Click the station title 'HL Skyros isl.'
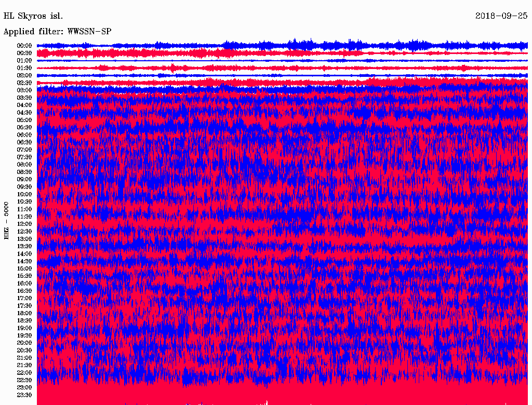532x405 pixels. coord(33,16)
